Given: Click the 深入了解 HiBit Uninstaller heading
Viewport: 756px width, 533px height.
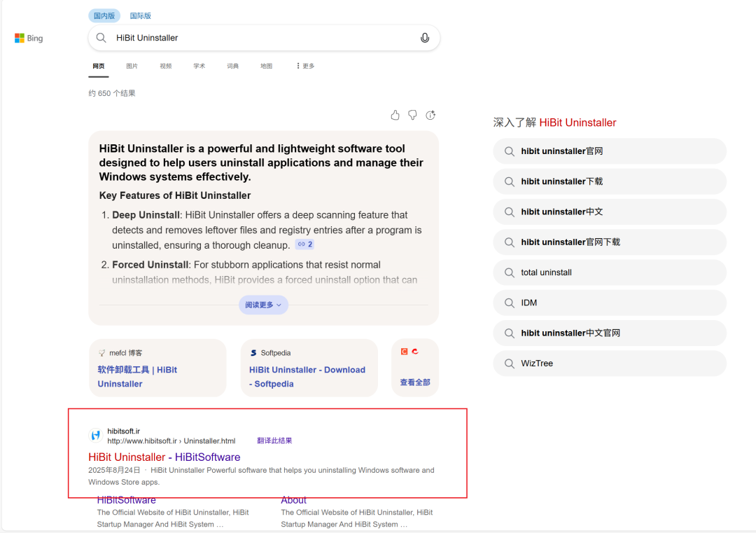Looking at the screenshot, I should click(554, 123).
